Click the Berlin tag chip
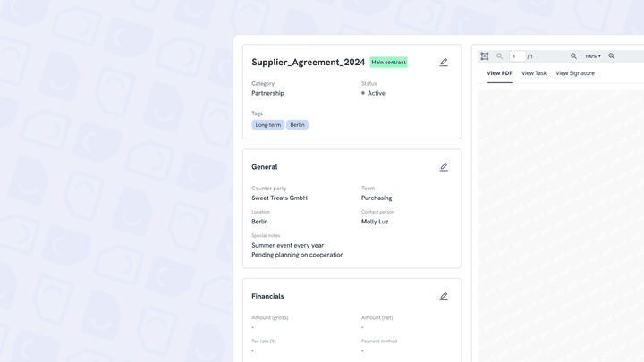 point(298,125)
